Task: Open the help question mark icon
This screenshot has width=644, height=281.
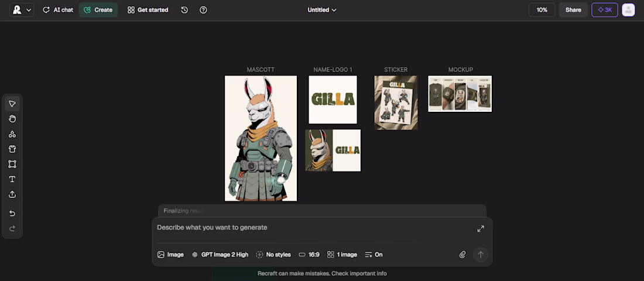Action: pyautogui.click(x=203, y=10)
